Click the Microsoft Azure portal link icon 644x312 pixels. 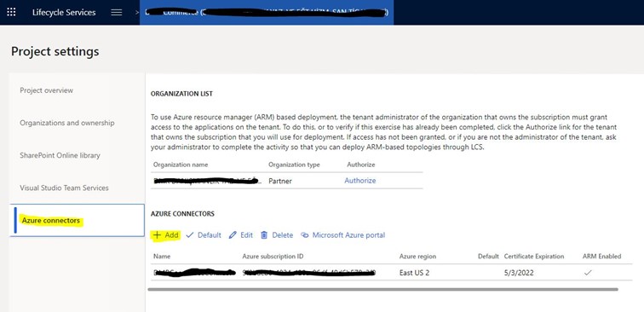click(304, 235)
